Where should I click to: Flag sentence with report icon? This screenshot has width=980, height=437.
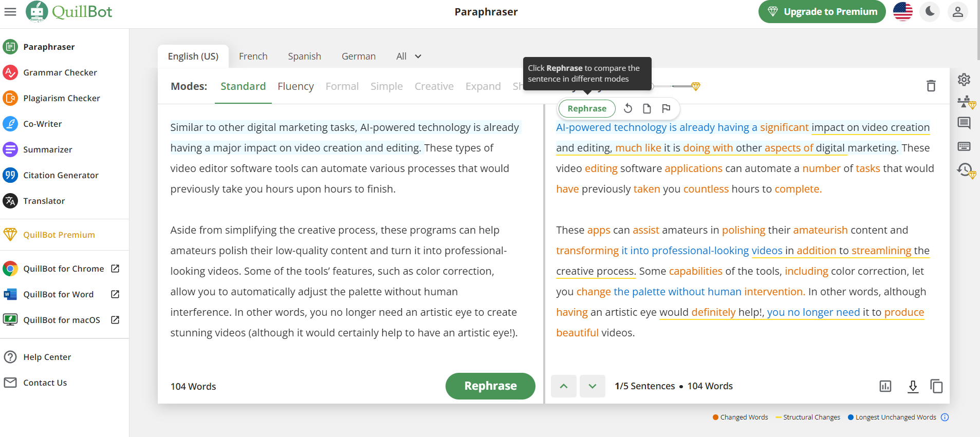(x=666, y=108)
